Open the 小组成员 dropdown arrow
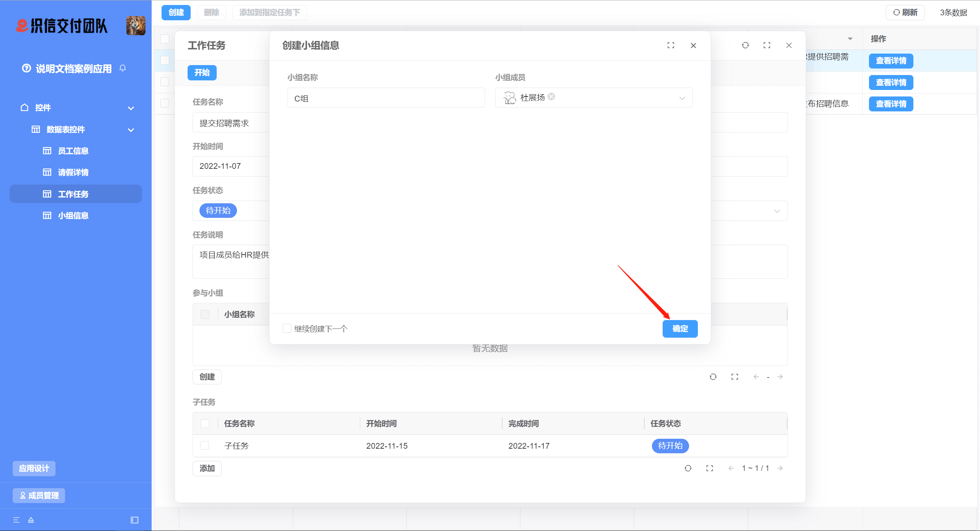980x531 pixels. click(x=682, y=98)
